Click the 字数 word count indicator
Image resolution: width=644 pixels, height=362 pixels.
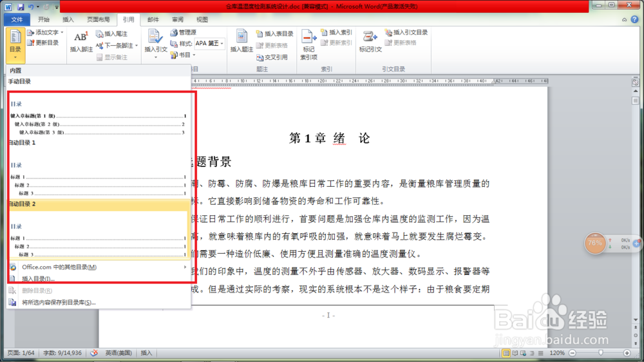[62, 353]
